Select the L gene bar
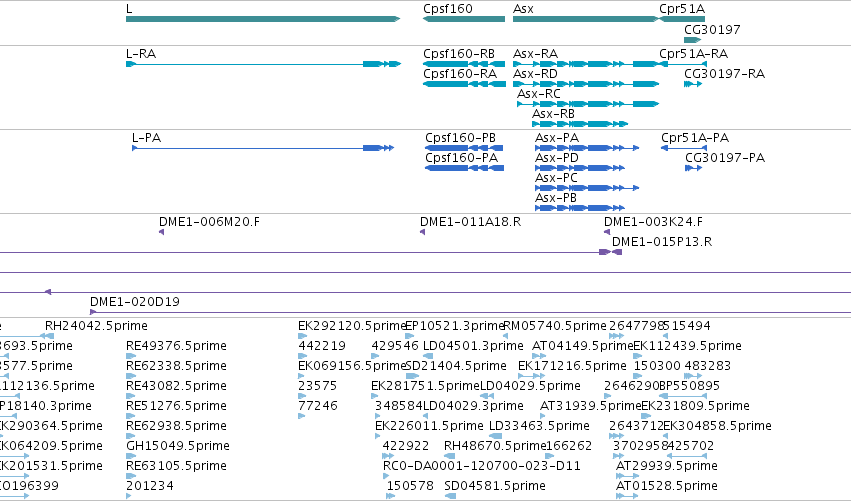Image resolution: width=851 pixels, height=501 pixels. (263, 19)
